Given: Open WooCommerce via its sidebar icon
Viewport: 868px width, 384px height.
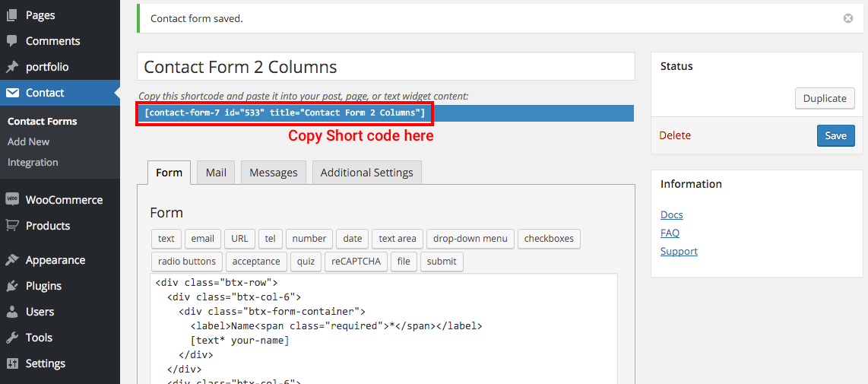Looking at the screenshot, I should pos(12,200).
